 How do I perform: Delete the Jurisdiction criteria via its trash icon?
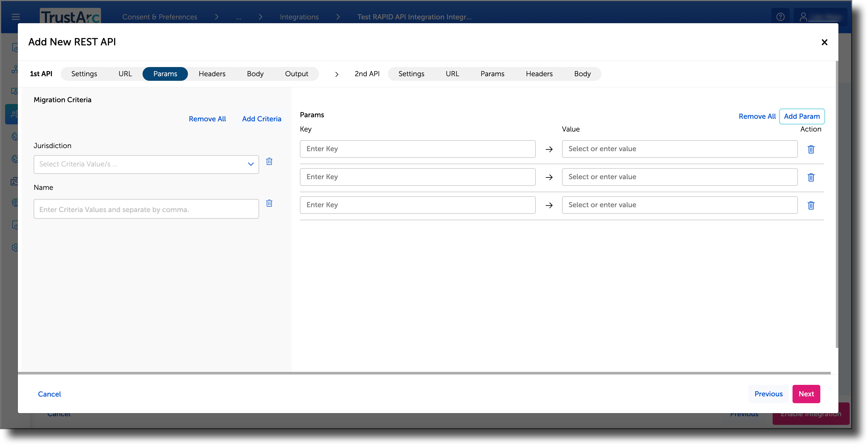pyautogui.click(x=269, y=161)
